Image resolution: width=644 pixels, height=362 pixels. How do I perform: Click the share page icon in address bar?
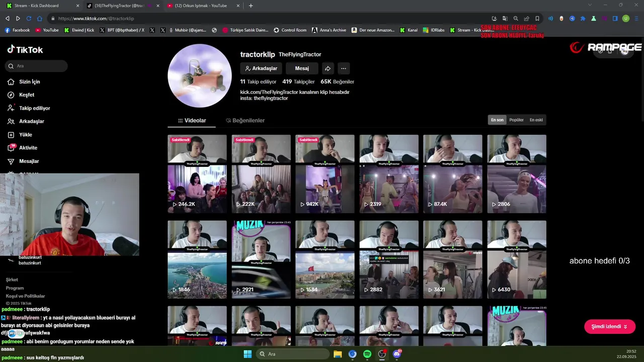coord(526,19)
